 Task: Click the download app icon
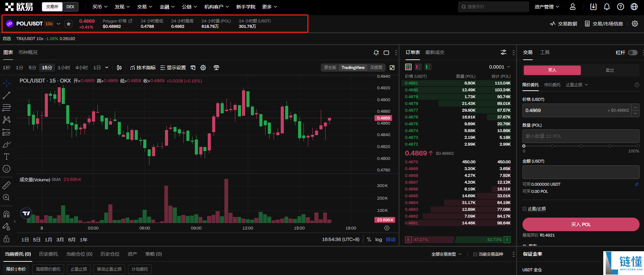click(593, 7)
